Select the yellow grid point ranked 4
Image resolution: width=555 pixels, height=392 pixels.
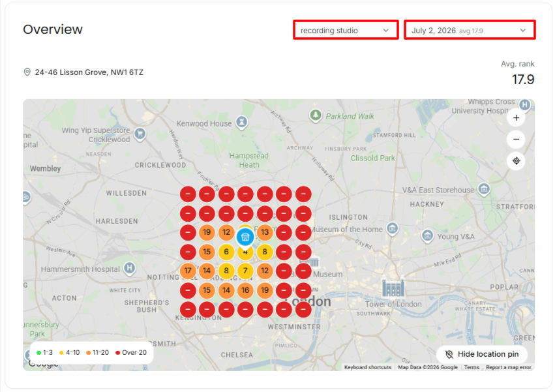(245, 253)
